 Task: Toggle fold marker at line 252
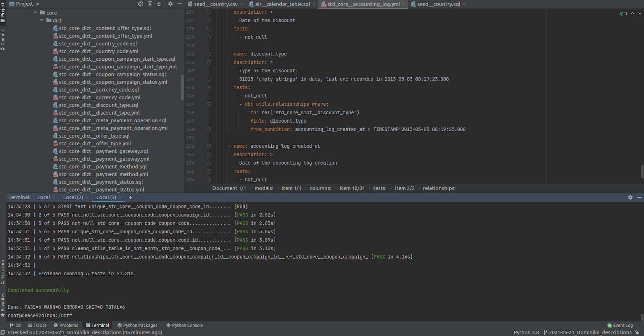point(209,146)
